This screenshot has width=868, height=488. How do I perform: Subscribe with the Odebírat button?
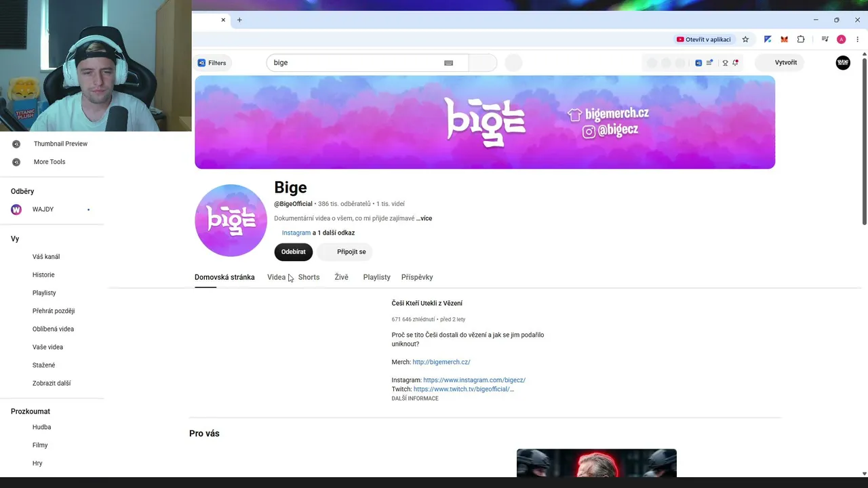point(294,252)
